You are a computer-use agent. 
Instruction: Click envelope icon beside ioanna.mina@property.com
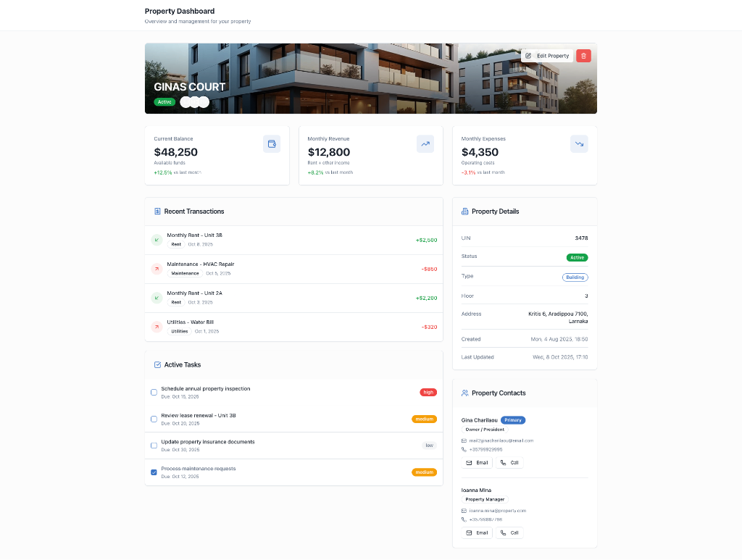click(x=464, y=511)
